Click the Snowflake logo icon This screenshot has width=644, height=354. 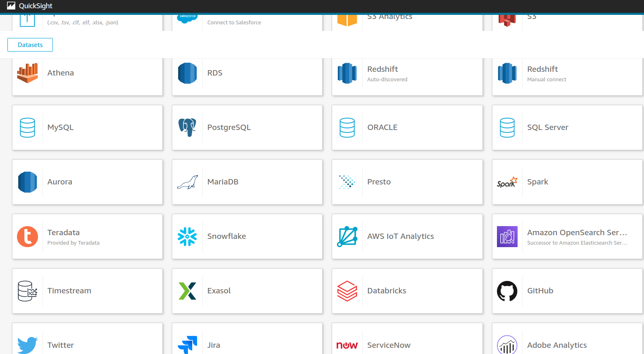tap(188, 236)
